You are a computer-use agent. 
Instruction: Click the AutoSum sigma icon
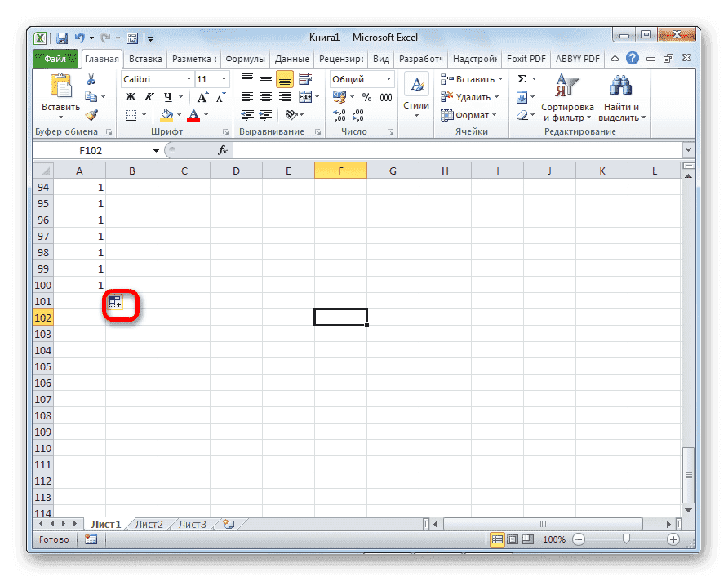tap(522, 78)
